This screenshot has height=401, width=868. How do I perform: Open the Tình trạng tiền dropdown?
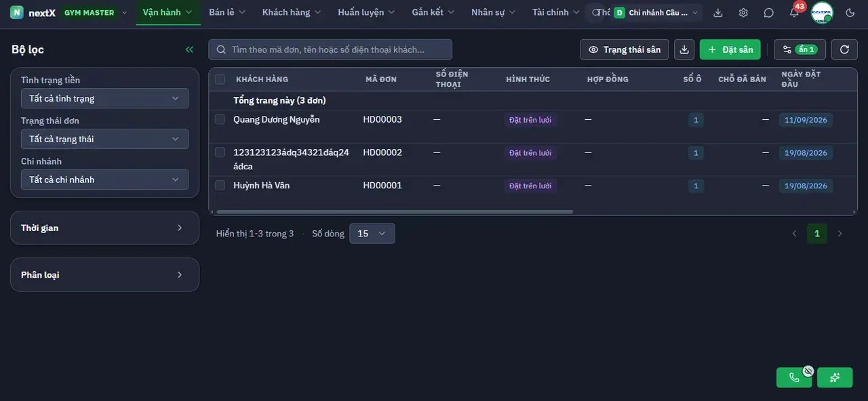pos(104,98)
